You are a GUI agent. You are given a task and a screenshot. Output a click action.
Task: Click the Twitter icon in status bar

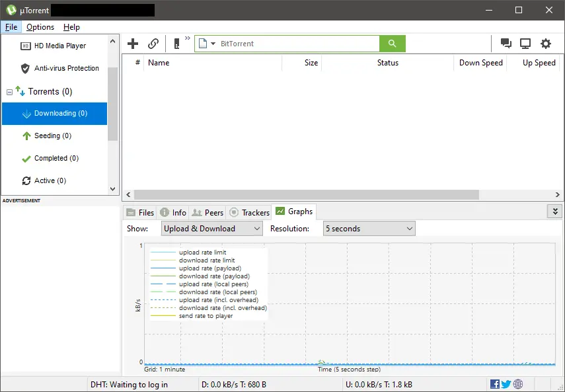point(505,383)
